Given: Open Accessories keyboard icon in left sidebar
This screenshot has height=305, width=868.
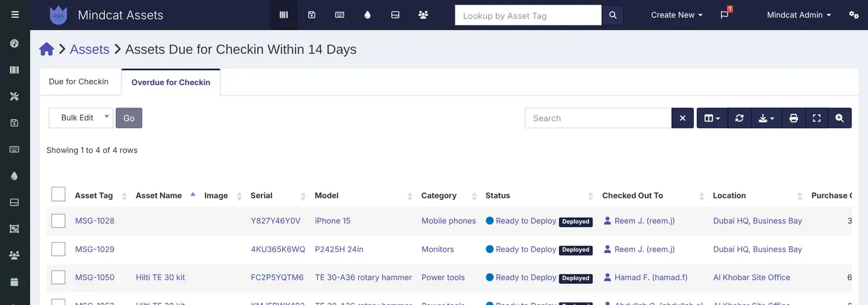Looking at the screenshot, I should [x=15, y=150].
